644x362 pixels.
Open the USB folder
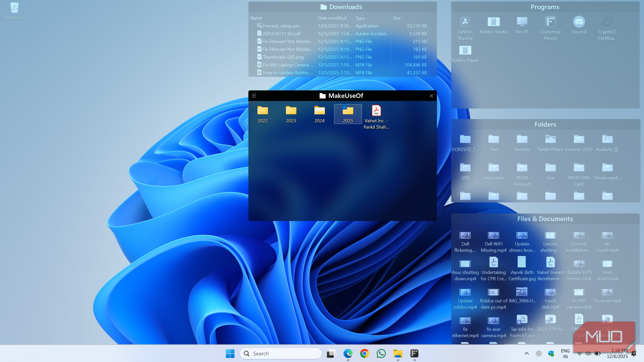pyautogui.click(x=465, y=171)
